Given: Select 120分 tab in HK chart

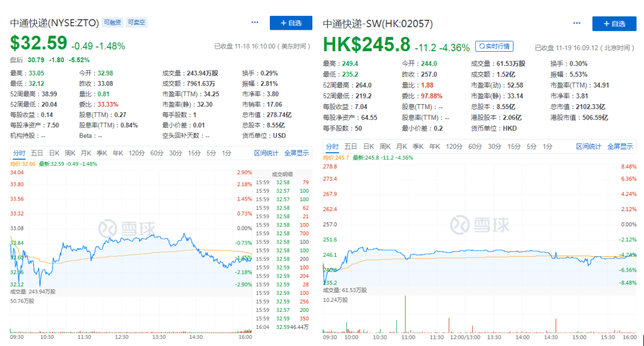Looking at the screenshot, I should click(x=454, y=147).
